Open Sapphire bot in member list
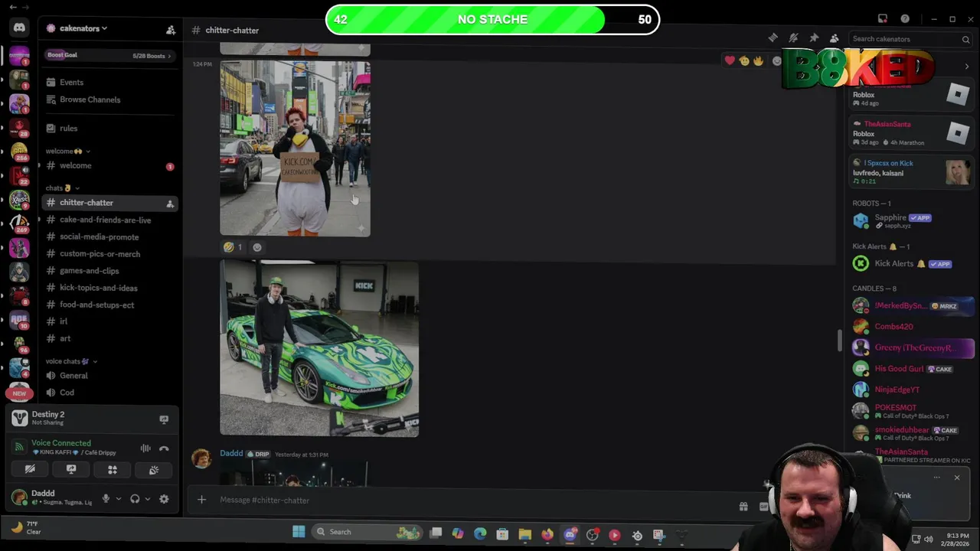 pos(911,220)
